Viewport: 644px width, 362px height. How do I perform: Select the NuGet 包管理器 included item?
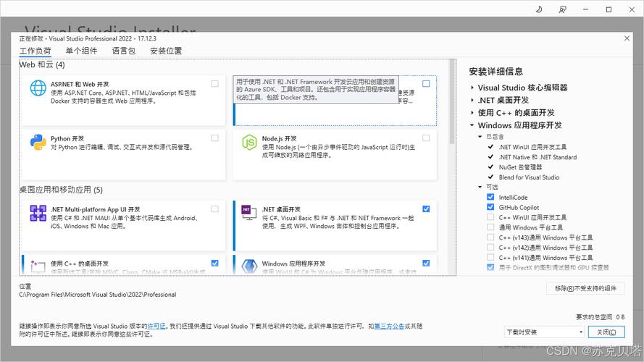point(520,167)
